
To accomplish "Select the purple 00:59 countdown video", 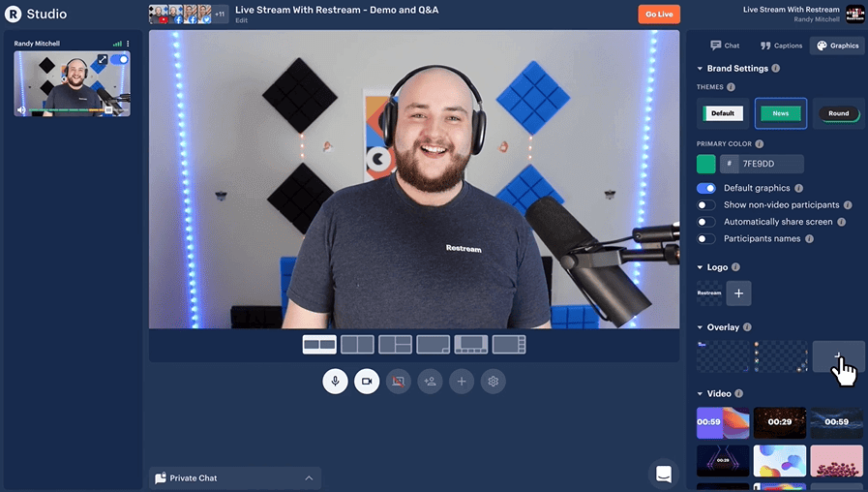I will 723,422.
